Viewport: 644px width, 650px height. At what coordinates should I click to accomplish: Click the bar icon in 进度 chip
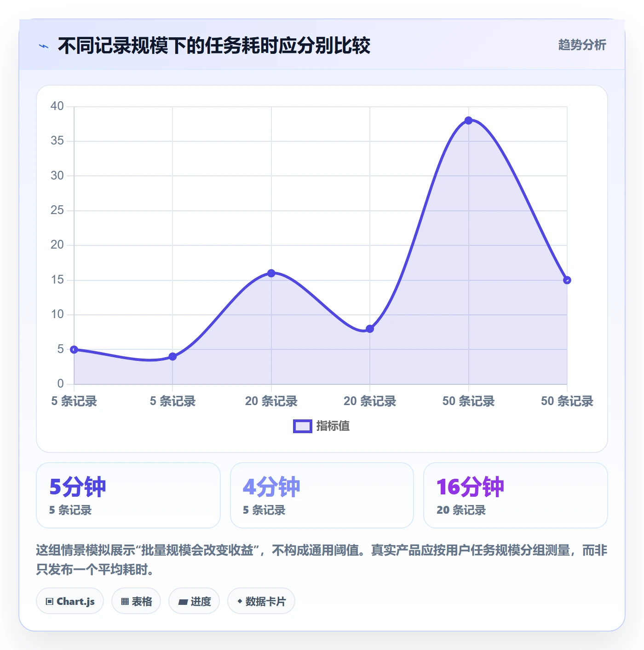click(183, 602)
